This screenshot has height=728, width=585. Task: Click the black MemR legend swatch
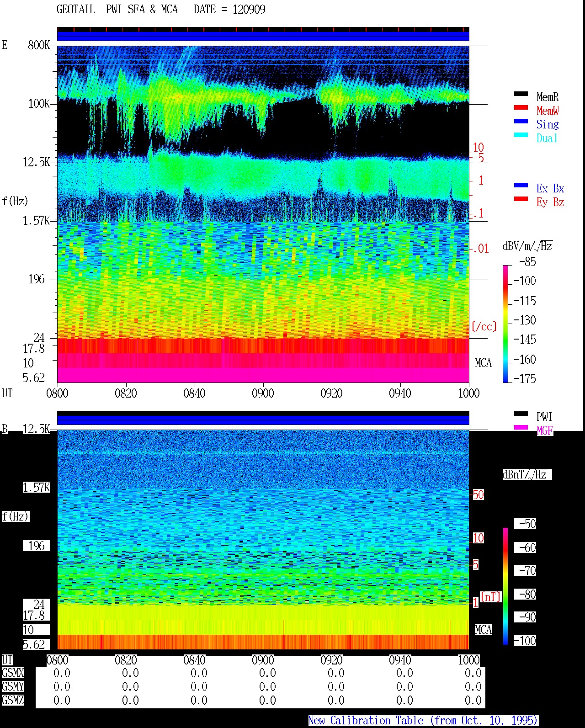tap(521, 94)
